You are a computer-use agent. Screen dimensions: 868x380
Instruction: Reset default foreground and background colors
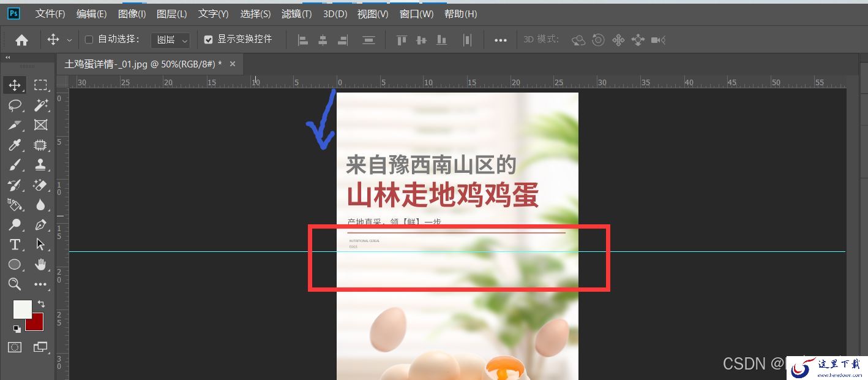coord(17,329)
